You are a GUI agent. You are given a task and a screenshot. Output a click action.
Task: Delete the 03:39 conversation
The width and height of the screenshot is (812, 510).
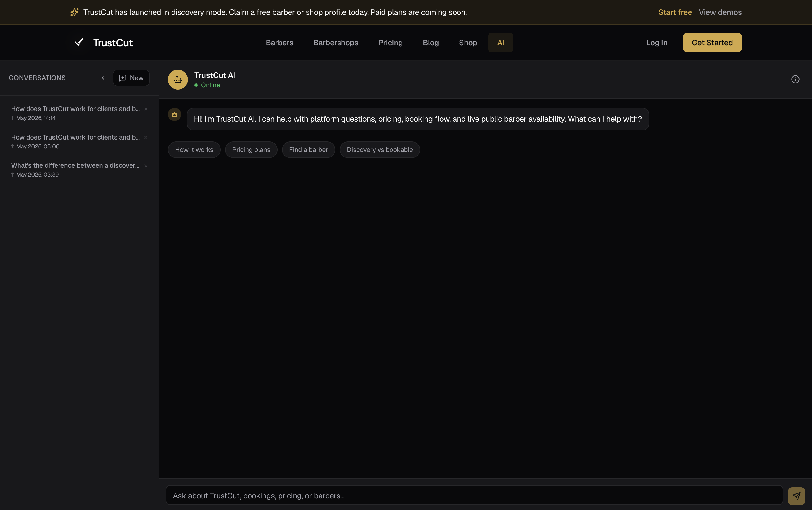click(146, 165)
